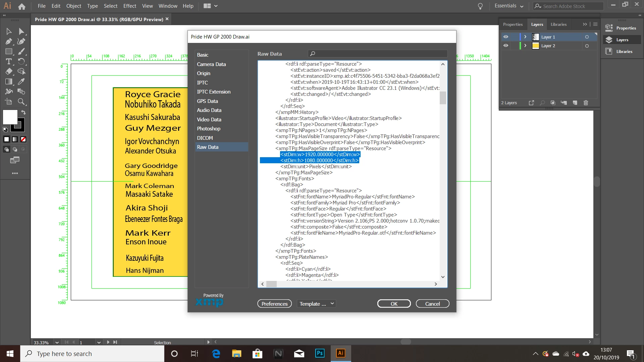Image resolution: width=644 pixels, height=362 pixels.
Task: Click the Preferences button
Action: (x=274, y=304)
